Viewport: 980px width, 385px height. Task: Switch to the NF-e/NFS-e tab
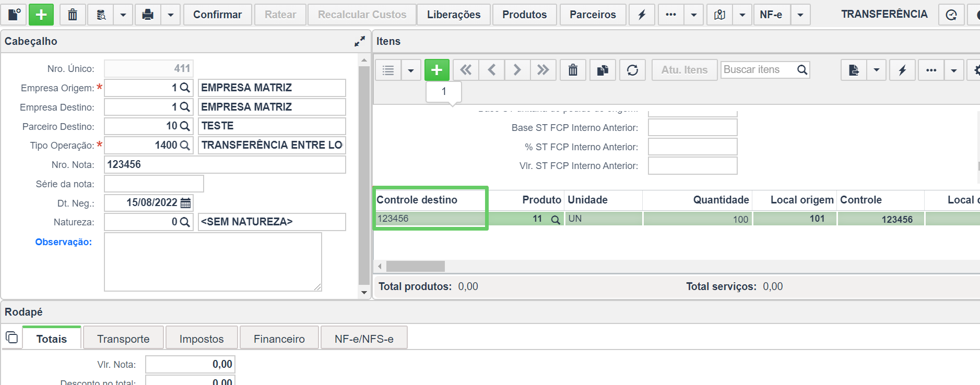[x=364, y=339]
